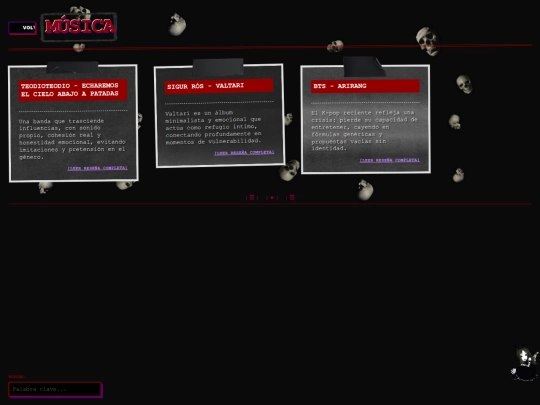Viewport: 540px width, 405px height.
Task: Select the title 'SIGUR RÓS - VALTARI'
Action: tap(219, 86)
